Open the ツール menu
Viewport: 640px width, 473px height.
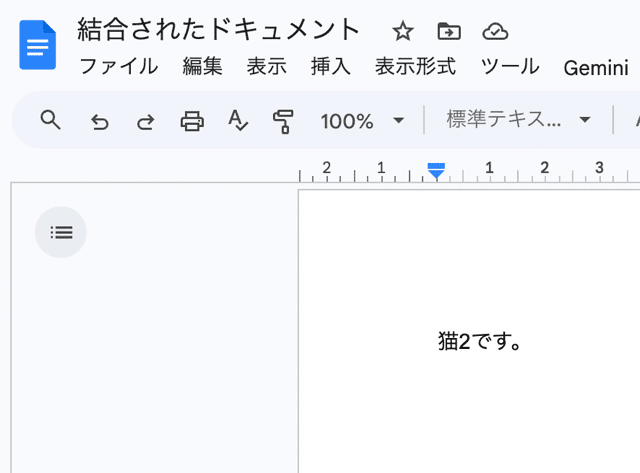(510, 67)
